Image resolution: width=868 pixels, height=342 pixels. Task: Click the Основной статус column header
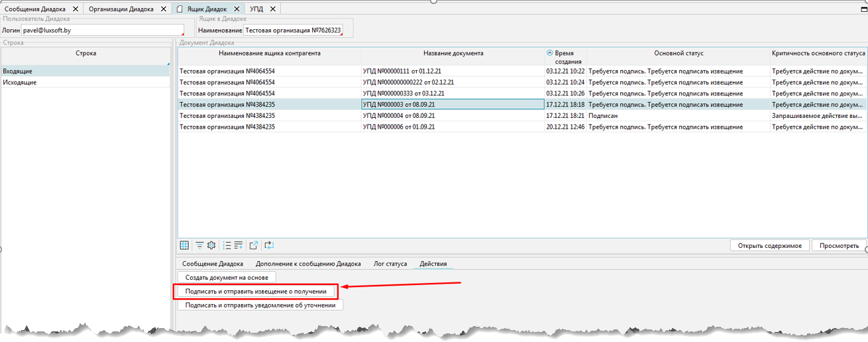(678, 53)
